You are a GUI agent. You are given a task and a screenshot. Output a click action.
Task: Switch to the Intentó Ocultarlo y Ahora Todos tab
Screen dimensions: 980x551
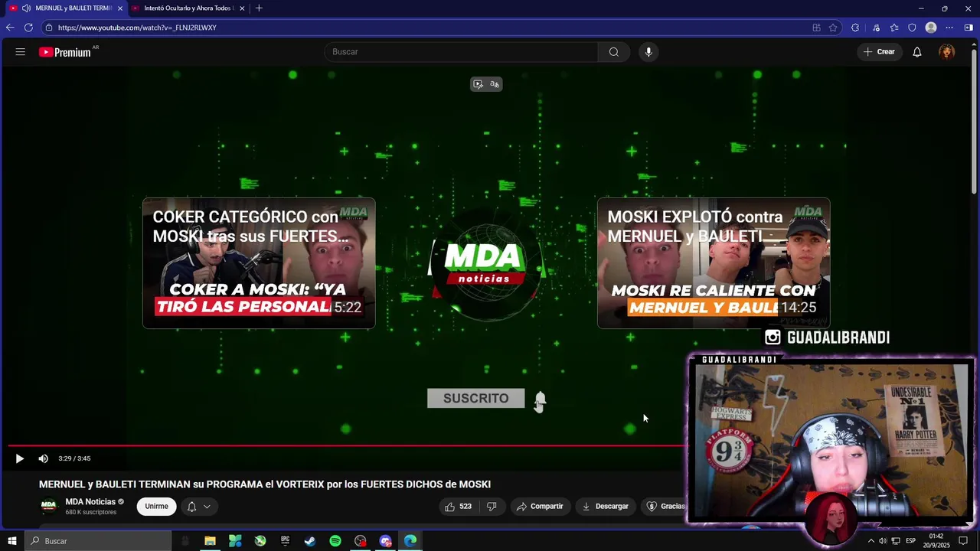[188, 8]
